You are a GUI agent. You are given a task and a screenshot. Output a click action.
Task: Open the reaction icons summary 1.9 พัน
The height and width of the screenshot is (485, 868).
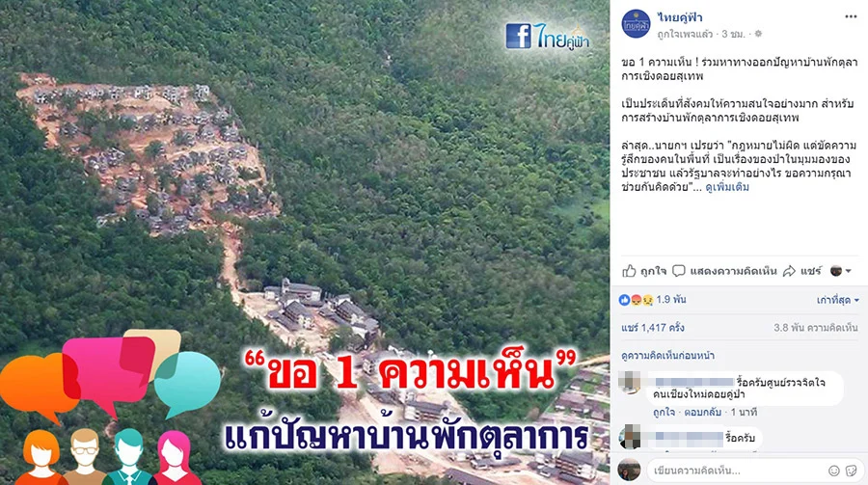point(652,300)
